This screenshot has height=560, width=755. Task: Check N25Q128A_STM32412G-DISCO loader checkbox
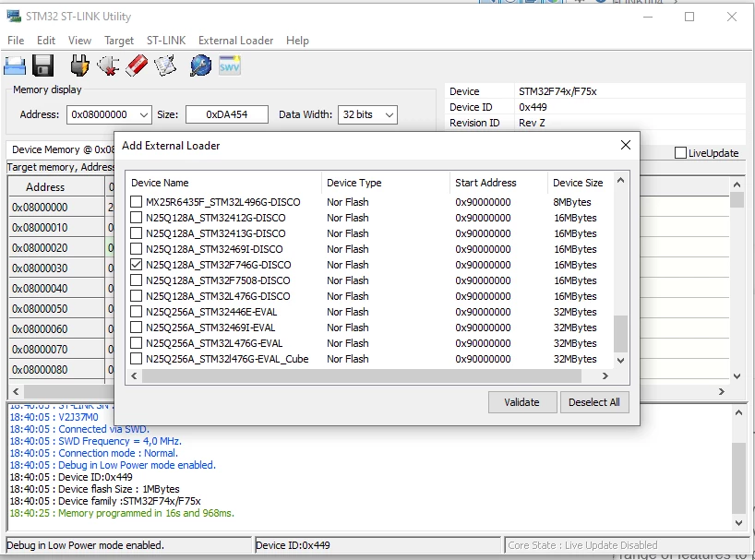pos(137,218)
